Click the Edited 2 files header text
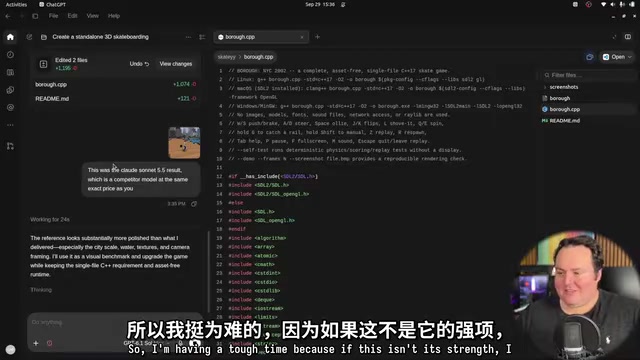 pyautogui.click(x=71, y=60)
